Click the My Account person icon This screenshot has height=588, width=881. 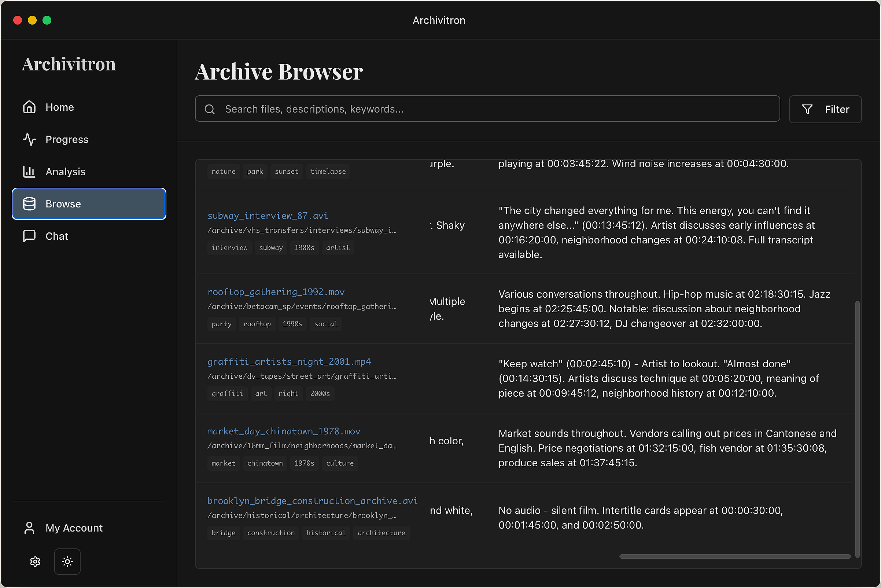29,528
